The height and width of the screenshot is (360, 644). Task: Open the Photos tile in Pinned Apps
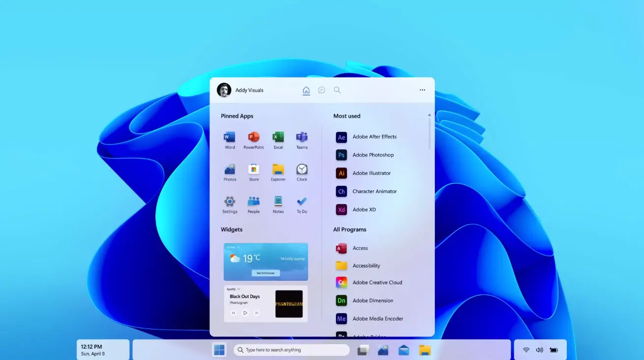click(x=230, y=172)
